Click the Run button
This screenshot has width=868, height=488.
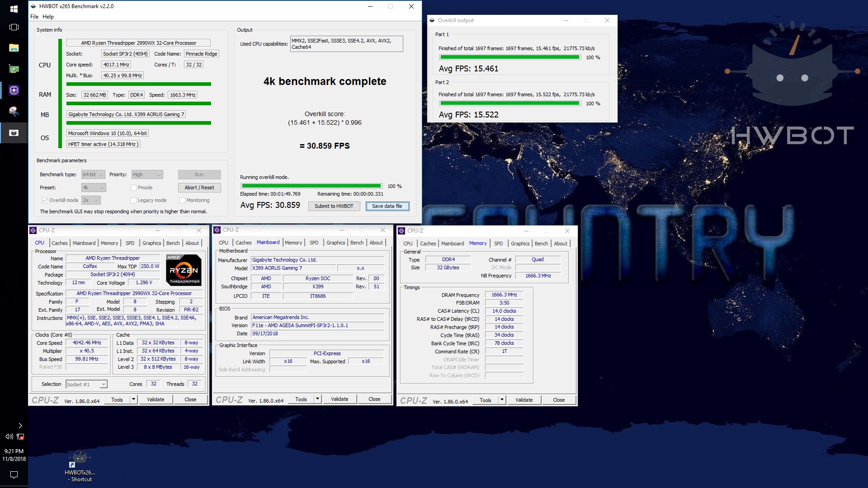[199, 174]
